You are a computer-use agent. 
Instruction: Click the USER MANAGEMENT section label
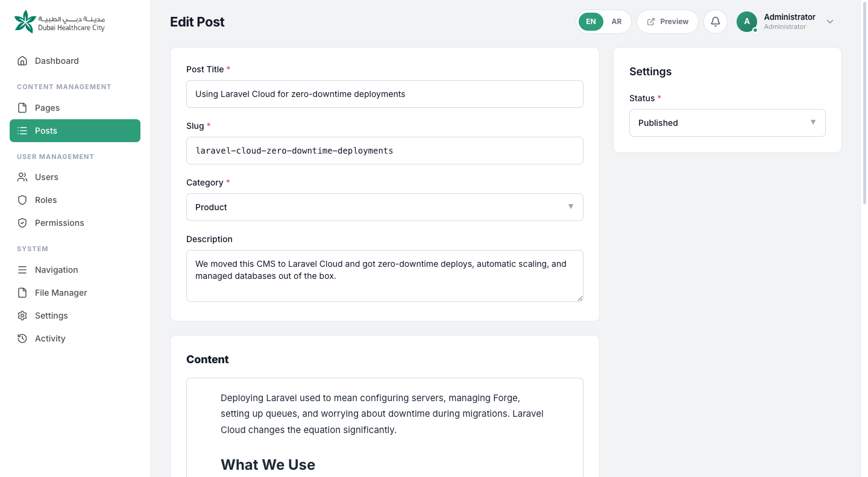tap(55, 157)
